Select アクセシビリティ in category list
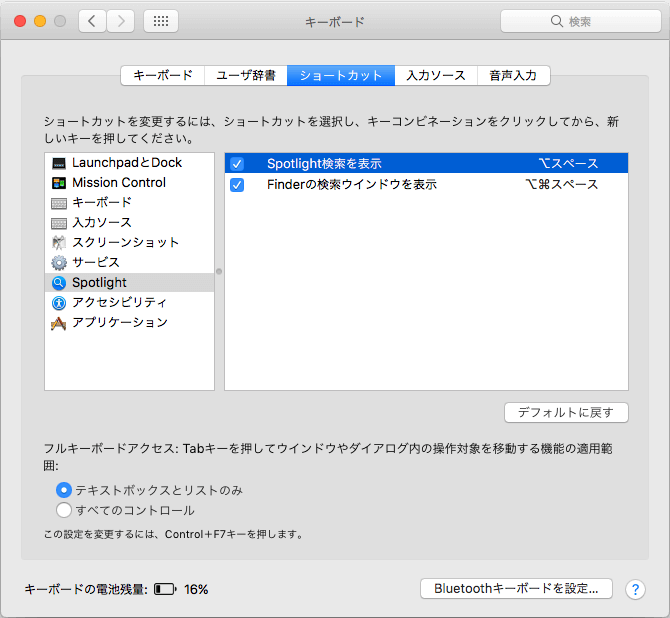 point(129,303)
